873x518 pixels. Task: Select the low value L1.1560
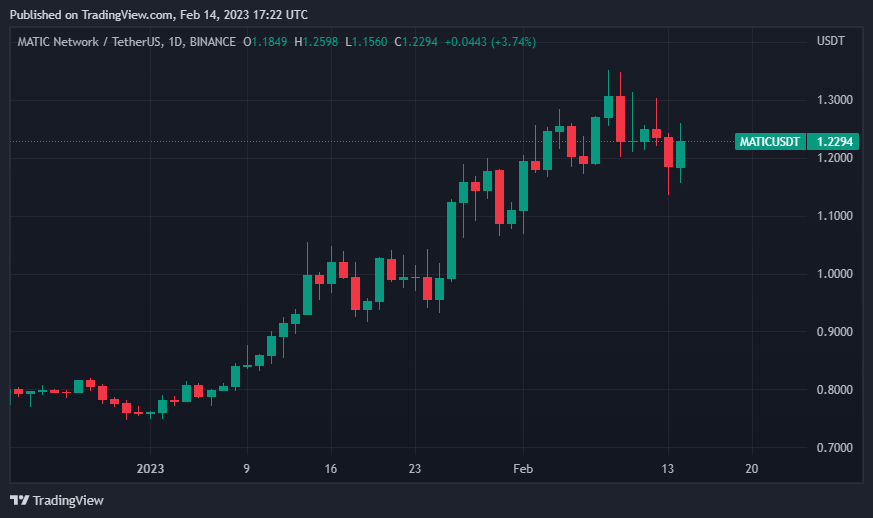tap(366, 42)
